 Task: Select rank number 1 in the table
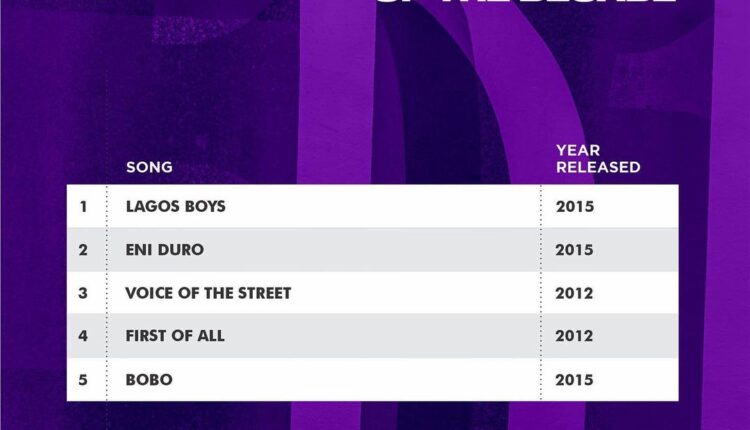(84, 207)
